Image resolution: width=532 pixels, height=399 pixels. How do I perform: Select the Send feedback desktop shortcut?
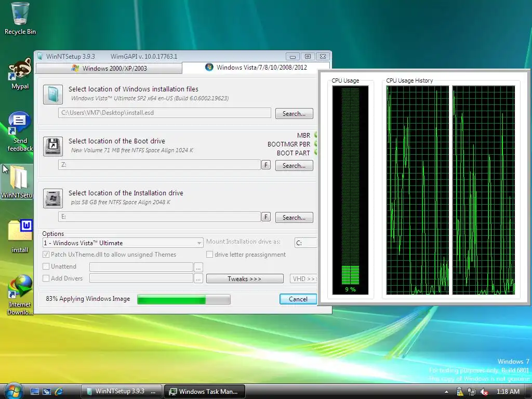tap(20, 131)
